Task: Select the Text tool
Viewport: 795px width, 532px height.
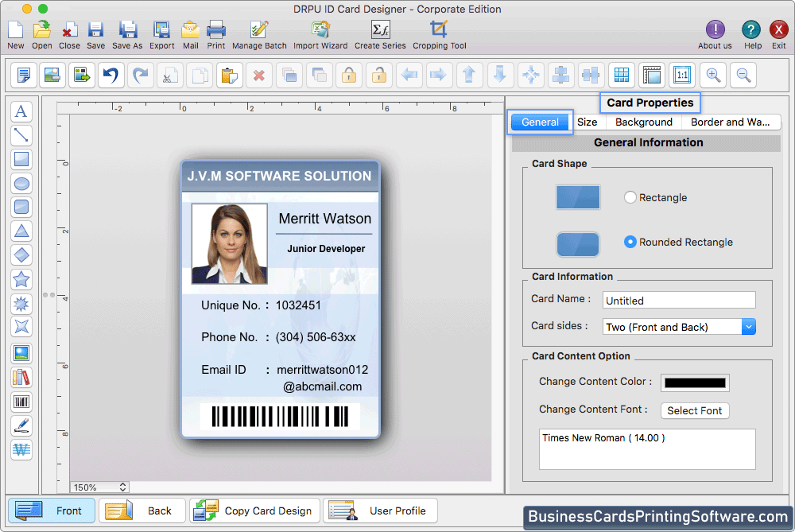Action: (21, 111)
